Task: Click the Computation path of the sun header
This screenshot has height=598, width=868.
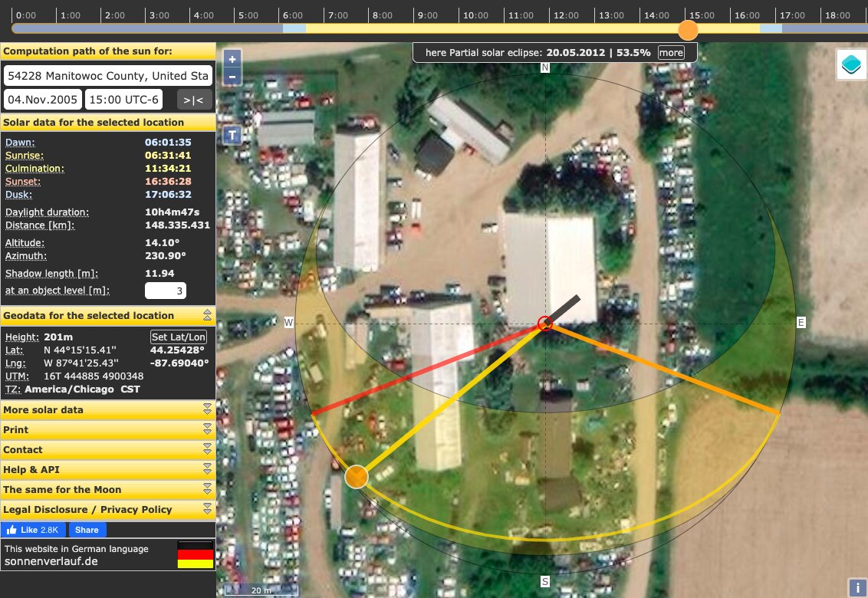Action: pyautogui.click(x=108, y=51)
